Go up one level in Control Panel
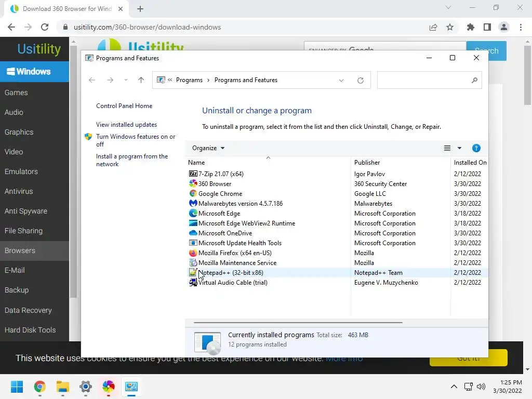Viewport: 532px width, 399px height. [x=141, y=80]
